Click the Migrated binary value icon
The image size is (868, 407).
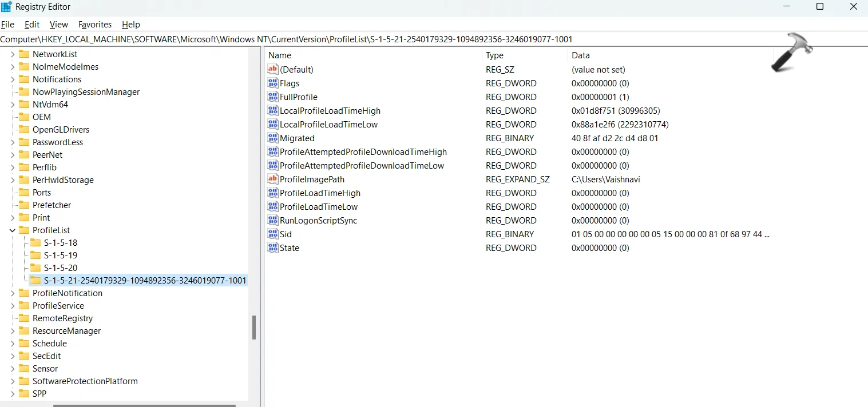coord(272,138)
